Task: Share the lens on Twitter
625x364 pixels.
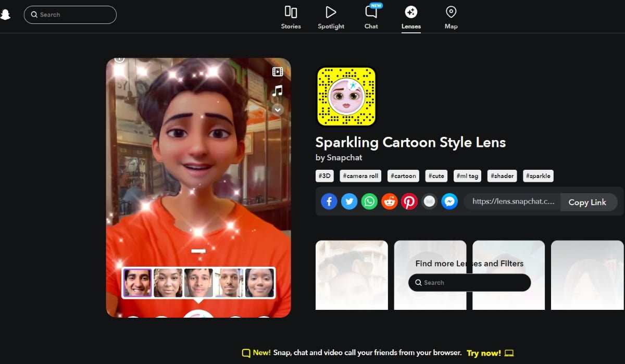Action: tap(349, 201)
